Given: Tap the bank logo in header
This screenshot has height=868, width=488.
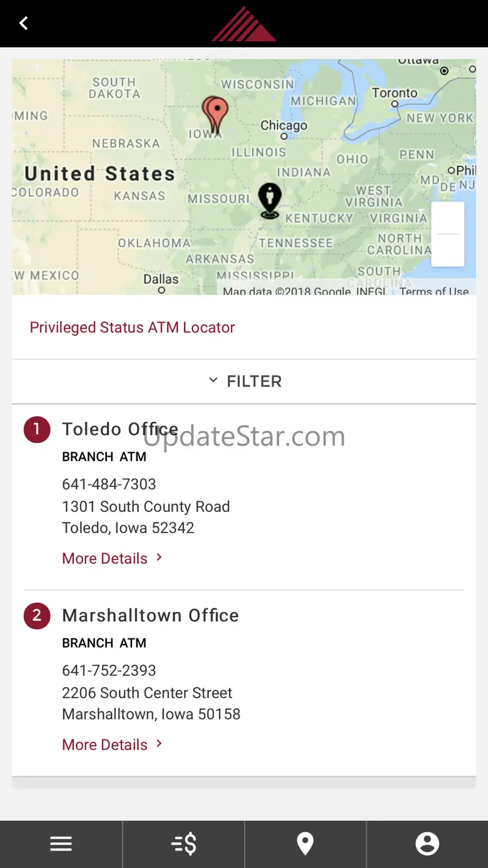Looking at the screenshot, I should [244, 25].
